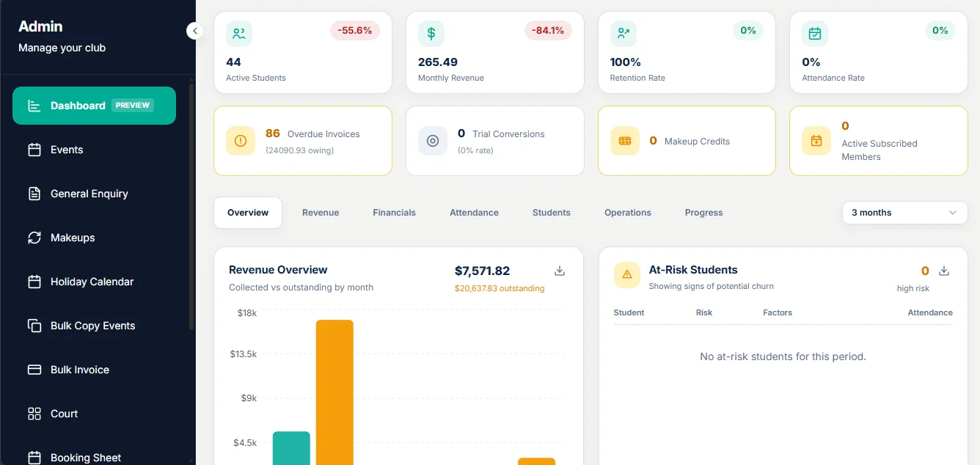
Task: Click the At-Risk Students warning triangle icon
Action: (x=627, y=274)
